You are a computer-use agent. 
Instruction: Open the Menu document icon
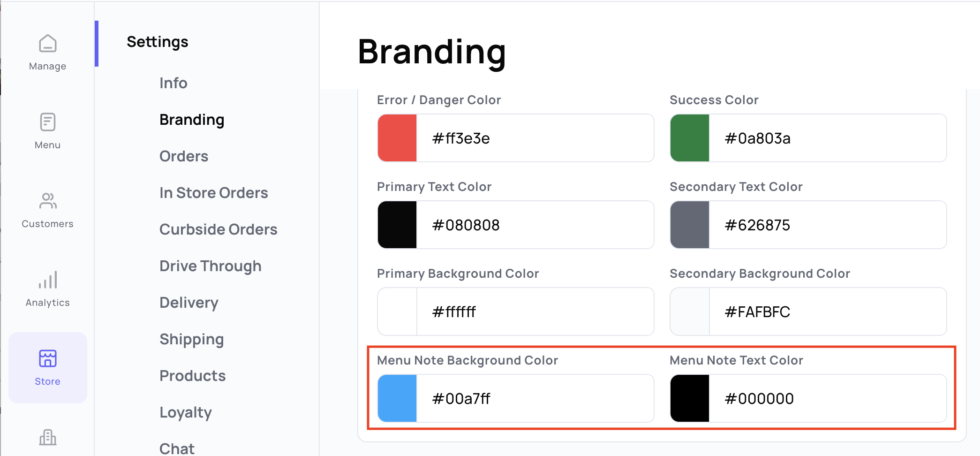[x=48, y=122]
